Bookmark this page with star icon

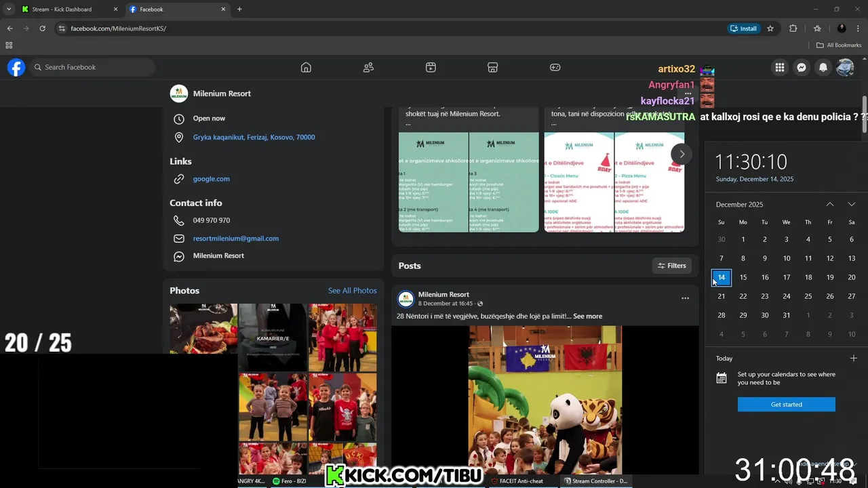(770, 28)
